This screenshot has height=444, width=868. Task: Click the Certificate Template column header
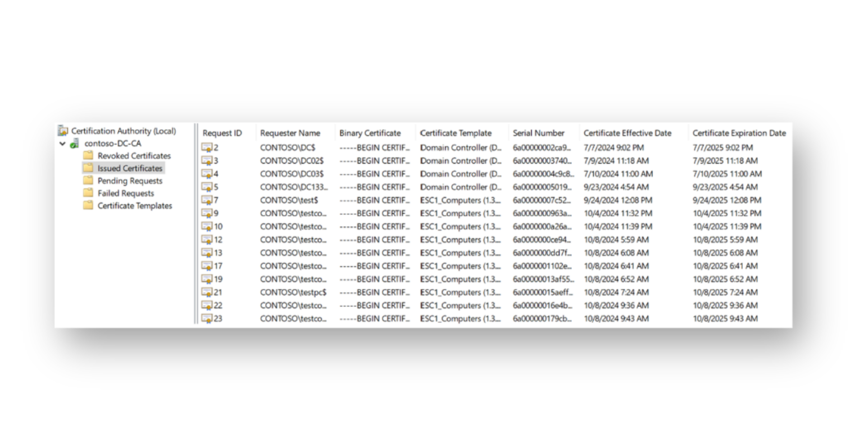[455, 133]
